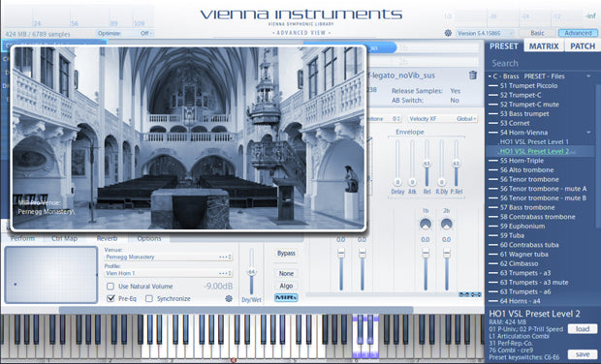This screenshot has height=364, width=601.
Task: Open the Perform tab
Action: click(x=22, y=238)
